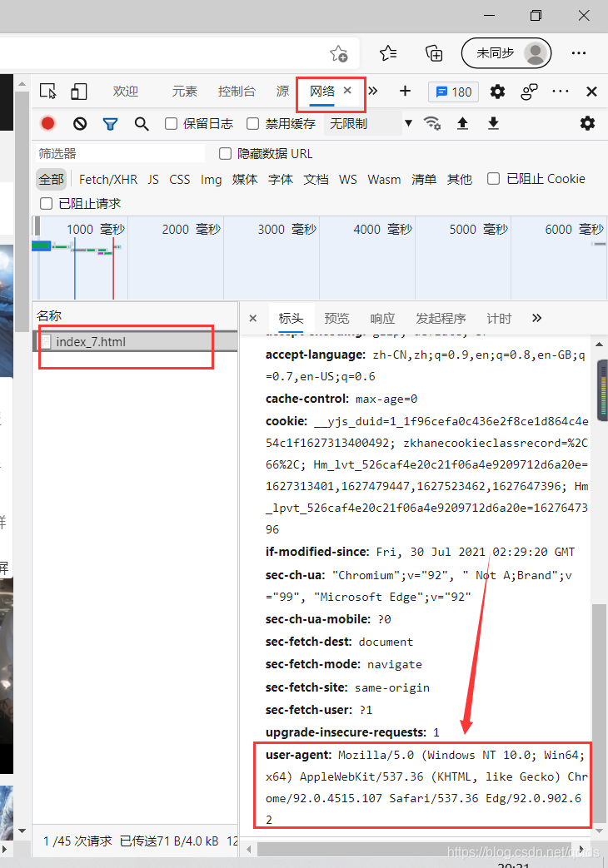
Task: Toggle device emulation icon
Action: [78, 92]
